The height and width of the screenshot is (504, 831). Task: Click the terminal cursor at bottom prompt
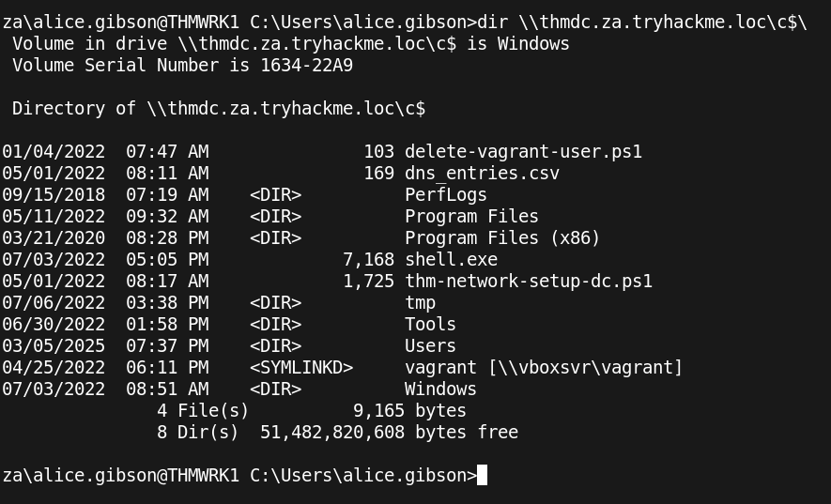coord(482,476)
